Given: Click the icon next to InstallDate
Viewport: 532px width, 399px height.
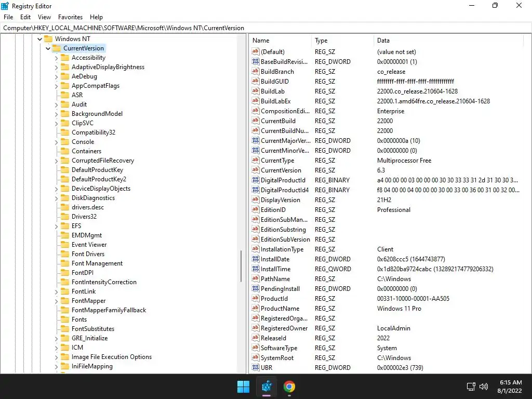Looking at the screenshot, I should pyautogui.click(x=256, y=259).
